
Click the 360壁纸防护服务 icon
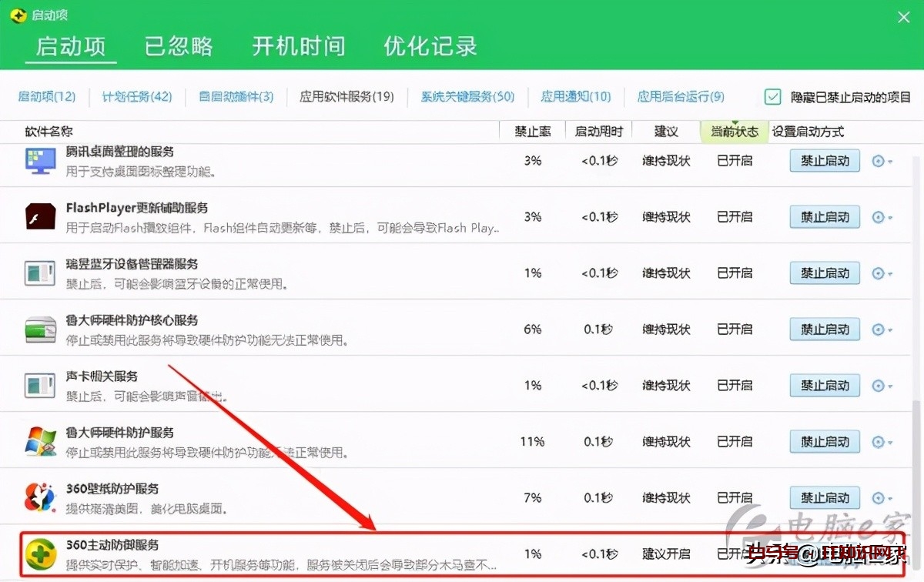point(40,497)
